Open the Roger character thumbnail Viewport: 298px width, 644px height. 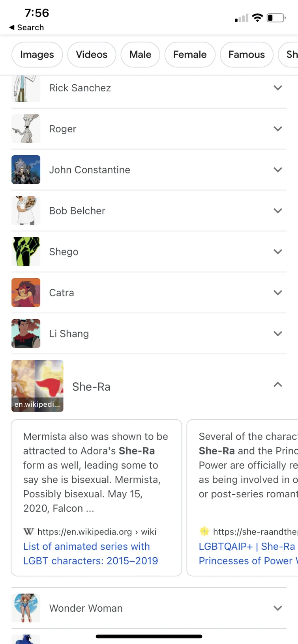pos(26,129)
